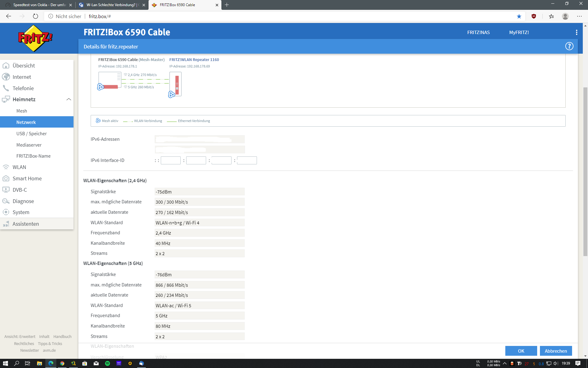Click the first IPv6 Interface-ID field
588x368 pixels.
[x=171, y=160]
